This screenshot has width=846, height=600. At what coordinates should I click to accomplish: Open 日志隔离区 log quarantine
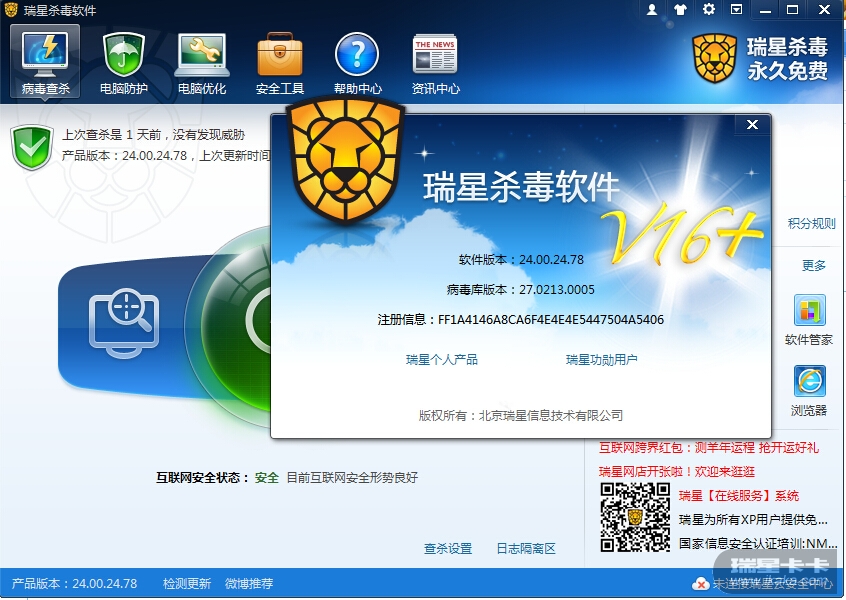coord(526,549)
